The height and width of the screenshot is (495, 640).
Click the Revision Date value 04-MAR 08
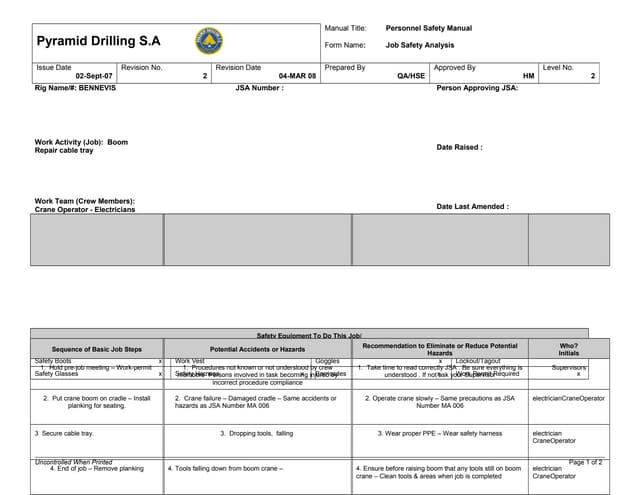297,76
